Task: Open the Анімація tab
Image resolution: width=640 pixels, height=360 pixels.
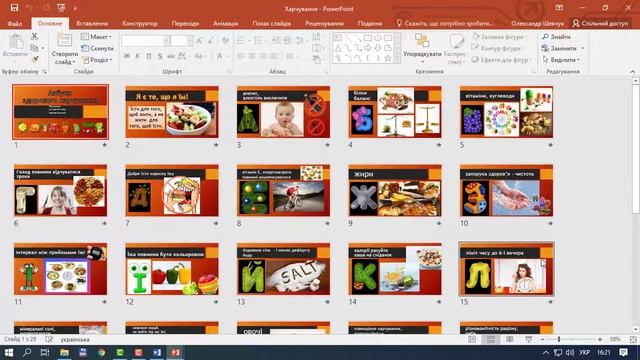Action: click(225, 23)
